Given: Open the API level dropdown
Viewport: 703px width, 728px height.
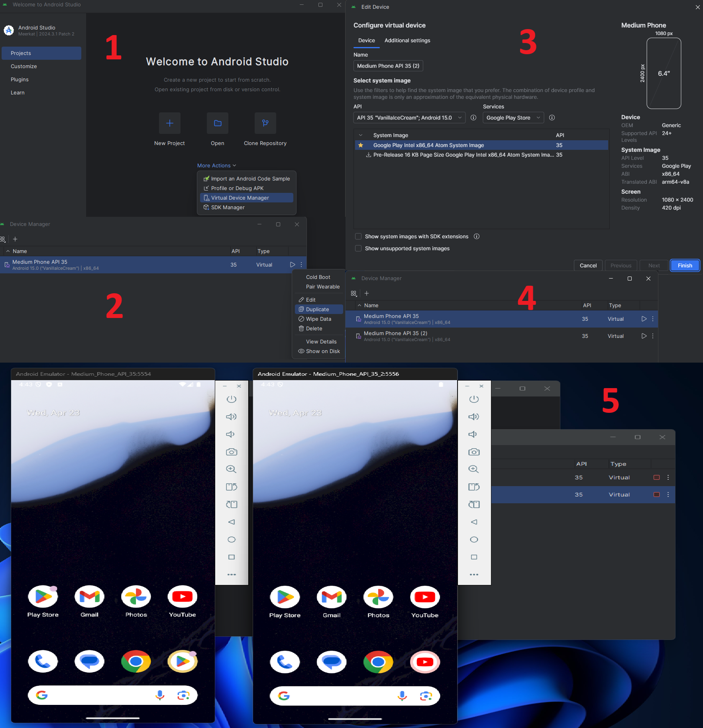Looking at the screenshot, I should click(409, 118).
